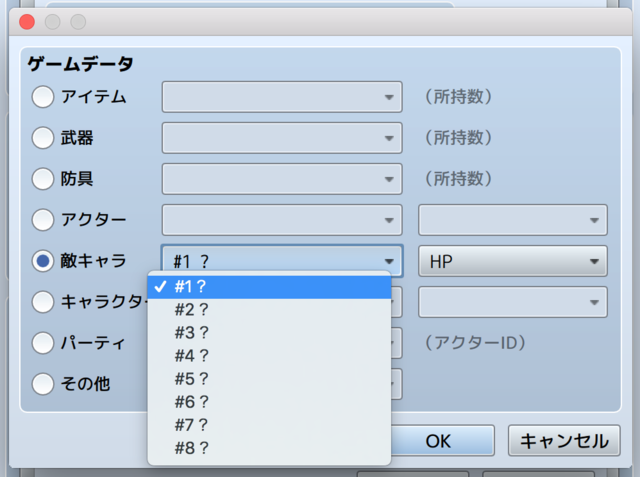Choose #3 ? from the list
The width and height of the screenshot is (640, 477).
[x=269, y=333]
